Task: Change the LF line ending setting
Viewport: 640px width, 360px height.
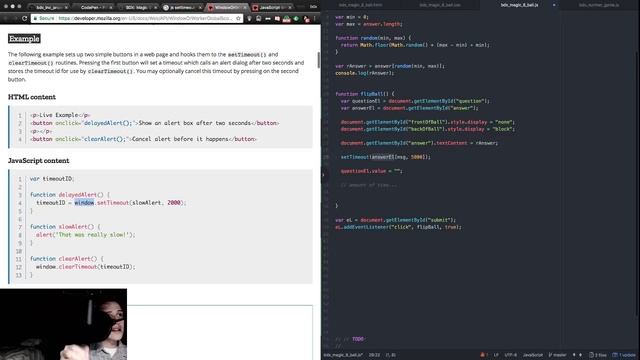Action: pyautogui.click(x=496, y=355)
